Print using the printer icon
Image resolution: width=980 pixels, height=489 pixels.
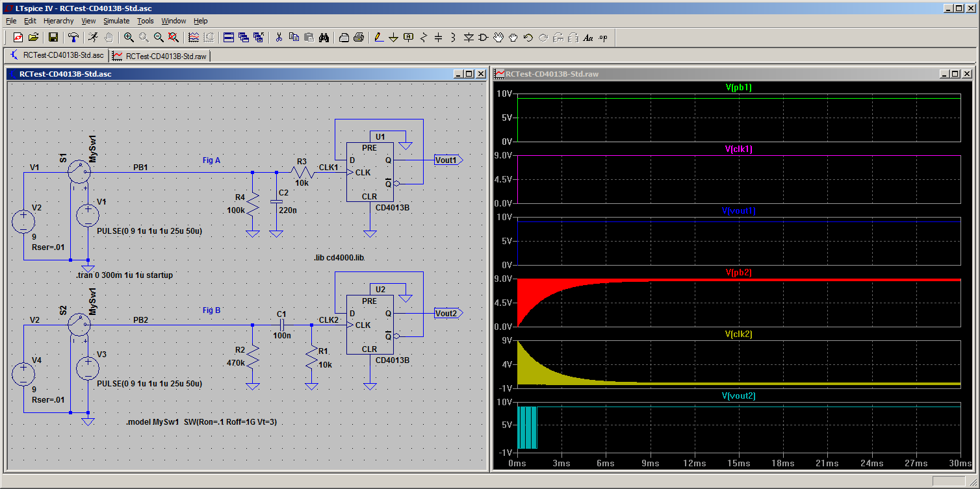[x=359, y=38]
